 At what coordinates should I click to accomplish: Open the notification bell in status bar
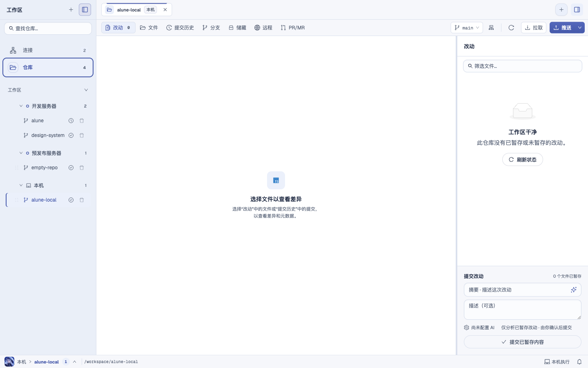pos(579,362)
